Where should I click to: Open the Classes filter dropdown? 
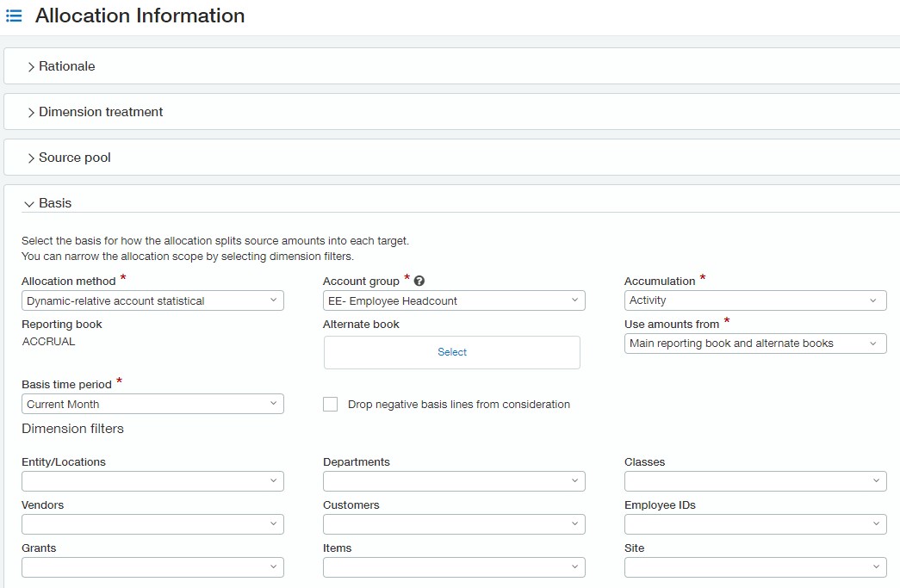click(x=755, y=481)
